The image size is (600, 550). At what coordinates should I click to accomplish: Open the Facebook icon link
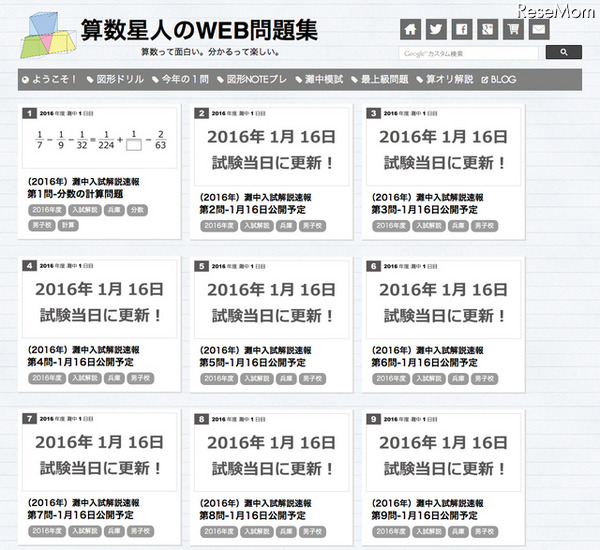pyautogui.click(x=462, y=29)
